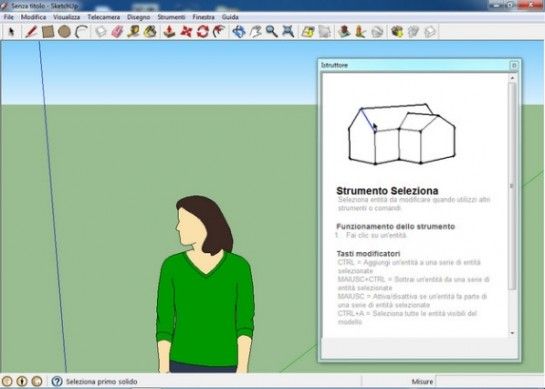The image size is (545, 389).
Task: Toggle Instructor with the question mark icon
Action: (x=57, y=381)
